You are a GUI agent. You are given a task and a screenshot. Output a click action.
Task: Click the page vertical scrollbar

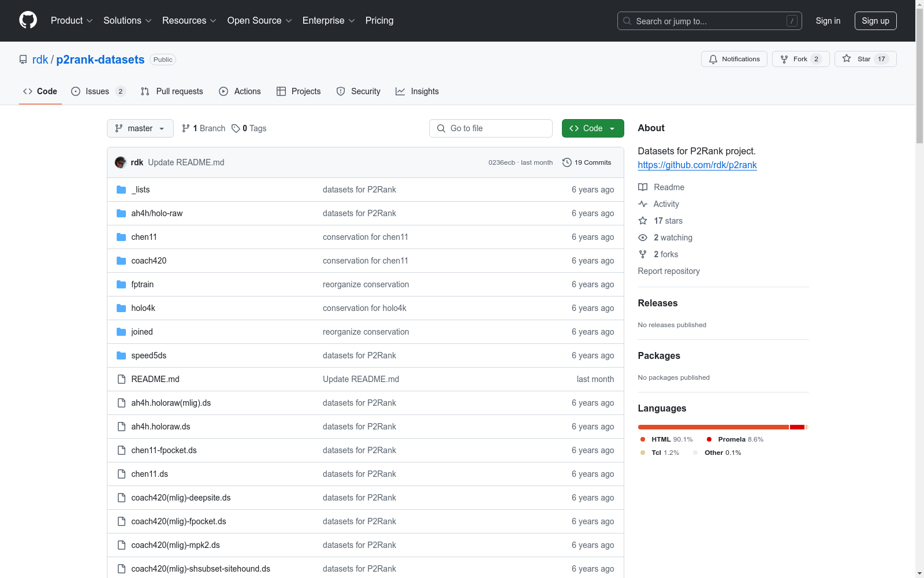(x=919, y=289)
